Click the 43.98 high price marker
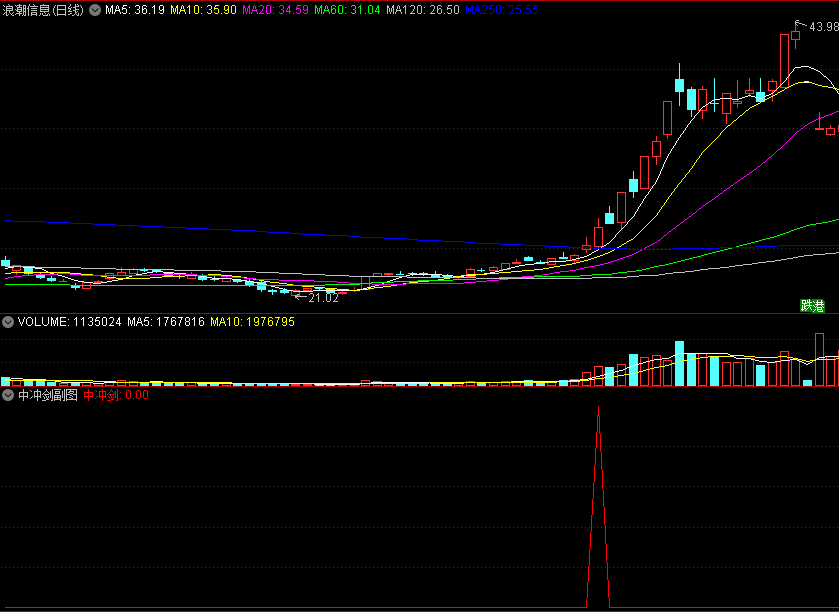 coord(823,27)
